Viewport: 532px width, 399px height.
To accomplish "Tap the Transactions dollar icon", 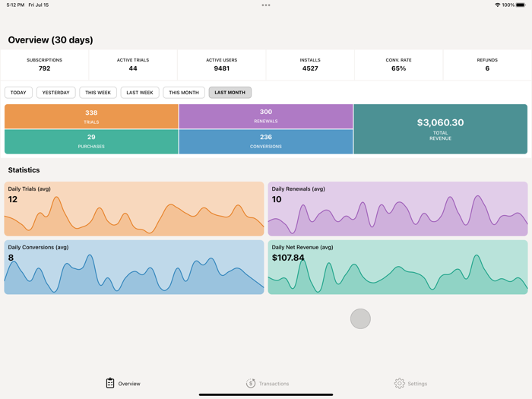I will [251, 383].
